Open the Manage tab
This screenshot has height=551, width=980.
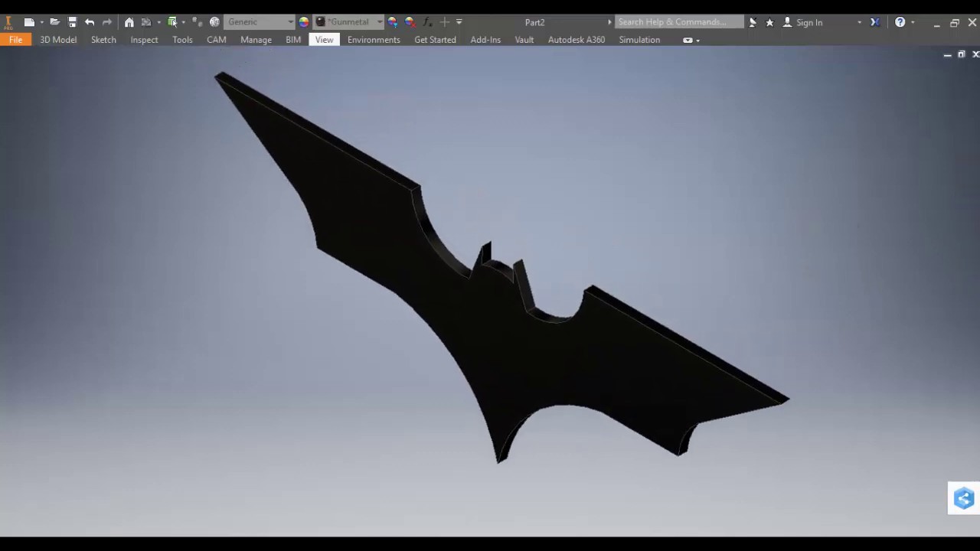[x=256, y=40]
